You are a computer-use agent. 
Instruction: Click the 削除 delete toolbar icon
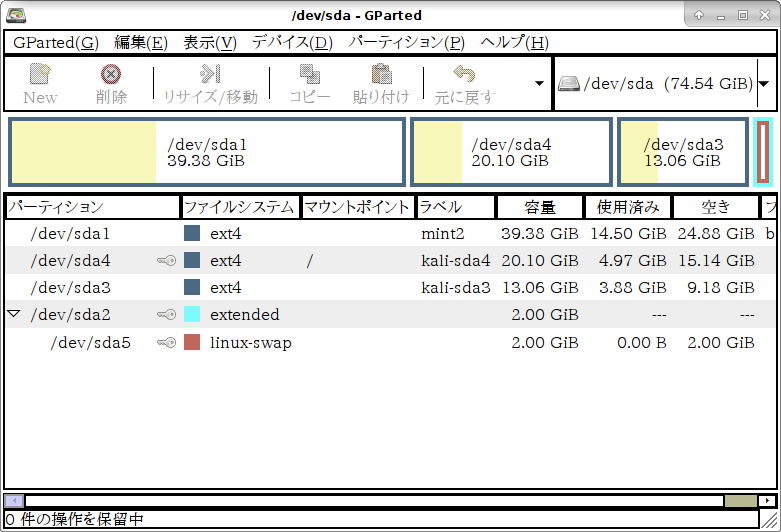[111, 74]
